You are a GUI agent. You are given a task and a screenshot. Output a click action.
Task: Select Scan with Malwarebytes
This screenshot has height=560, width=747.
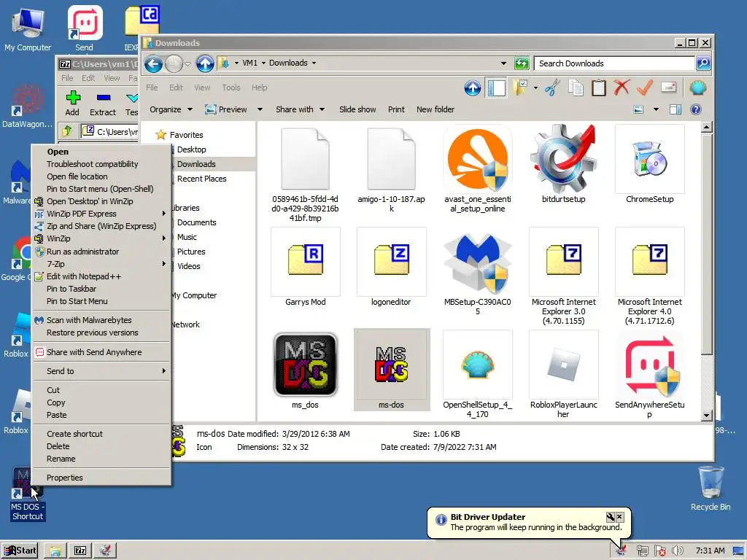pos(101,320)
